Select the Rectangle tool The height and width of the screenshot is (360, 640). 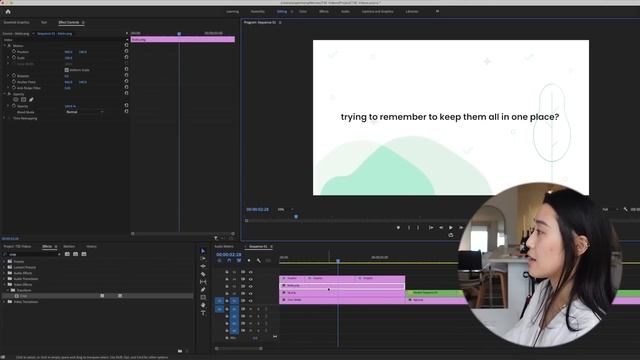203,298
